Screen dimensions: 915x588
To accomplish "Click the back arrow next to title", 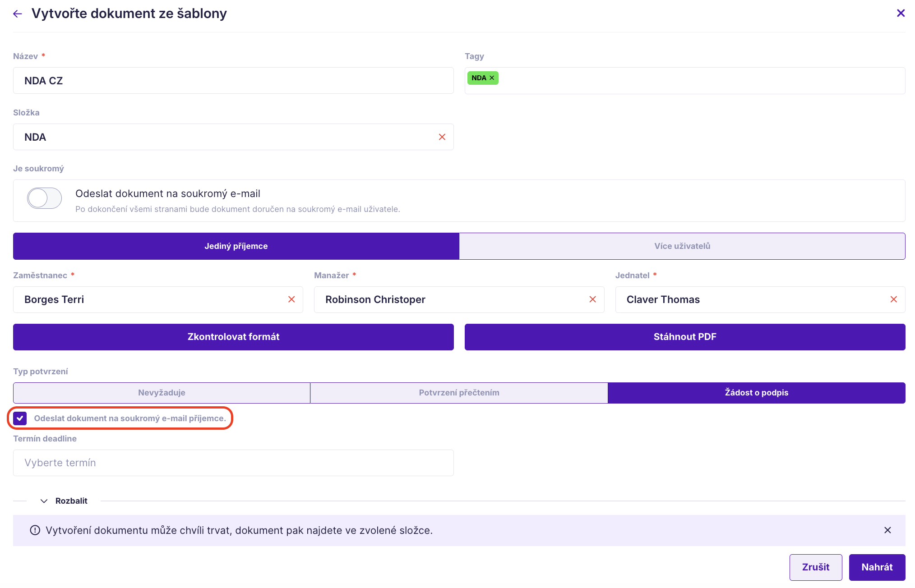I will (18, 14).
